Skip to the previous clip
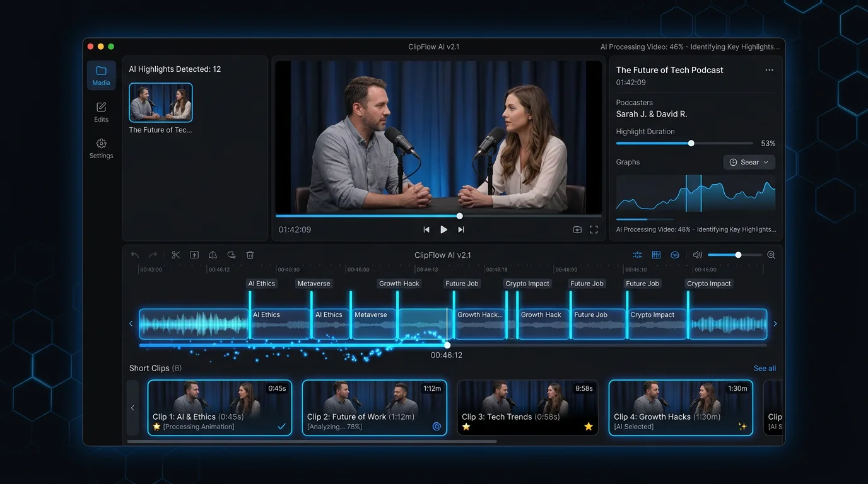 [x=426, y=230]
